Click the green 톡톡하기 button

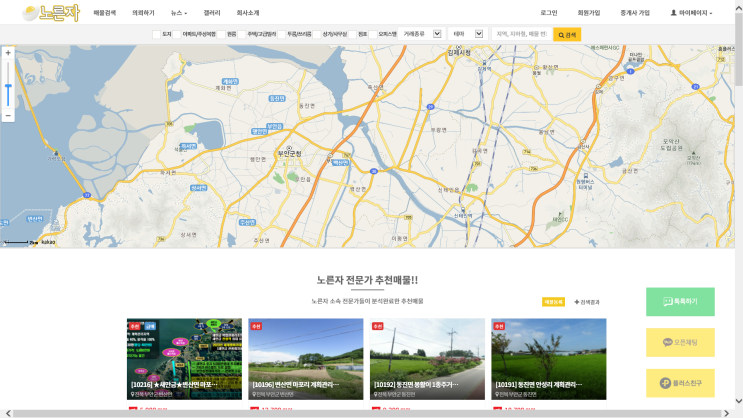[680, 301]
